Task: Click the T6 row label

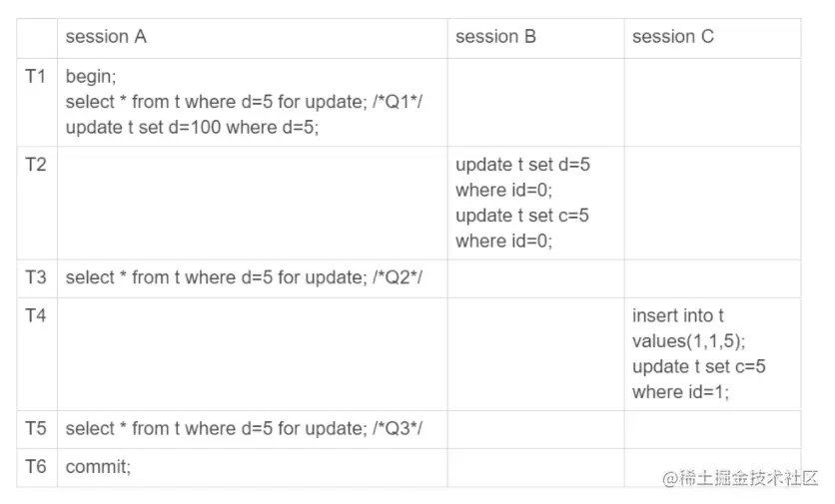Action: pos(36,466)
